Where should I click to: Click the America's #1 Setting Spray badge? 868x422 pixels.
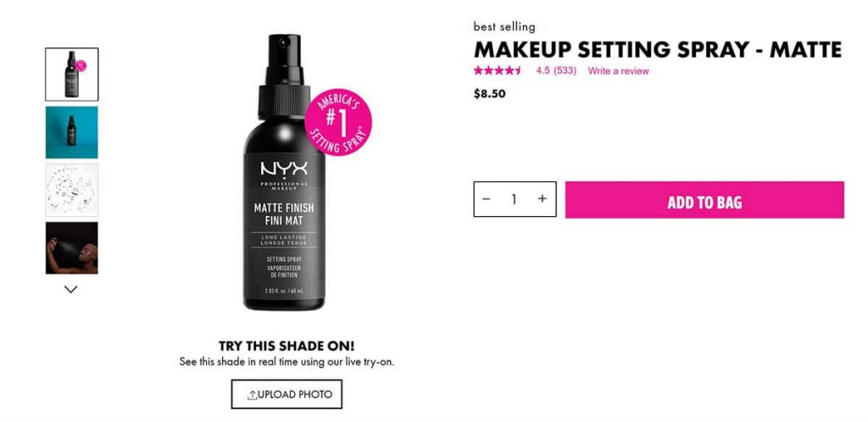click(338, 122)
